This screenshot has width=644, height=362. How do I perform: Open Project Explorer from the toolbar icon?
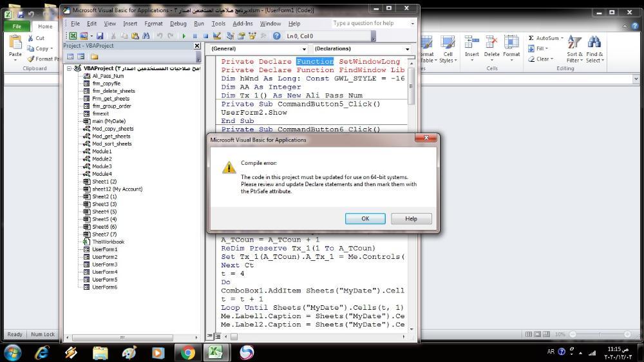pos(231,36)
